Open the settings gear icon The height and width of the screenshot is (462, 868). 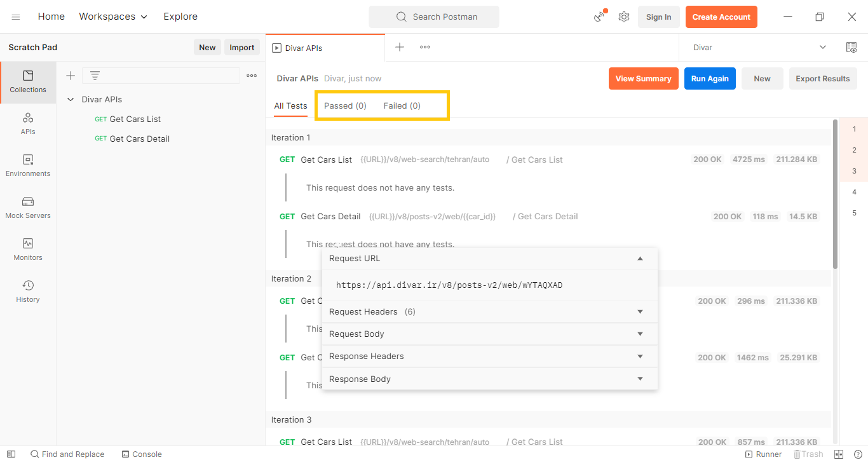click(x=624, y=17)
